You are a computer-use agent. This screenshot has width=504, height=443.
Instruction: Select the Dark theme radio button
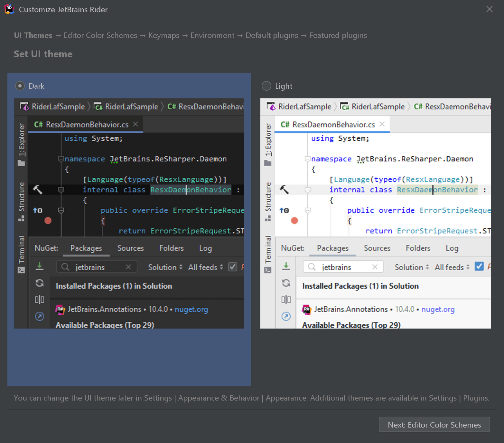click(x=20, y=86)
